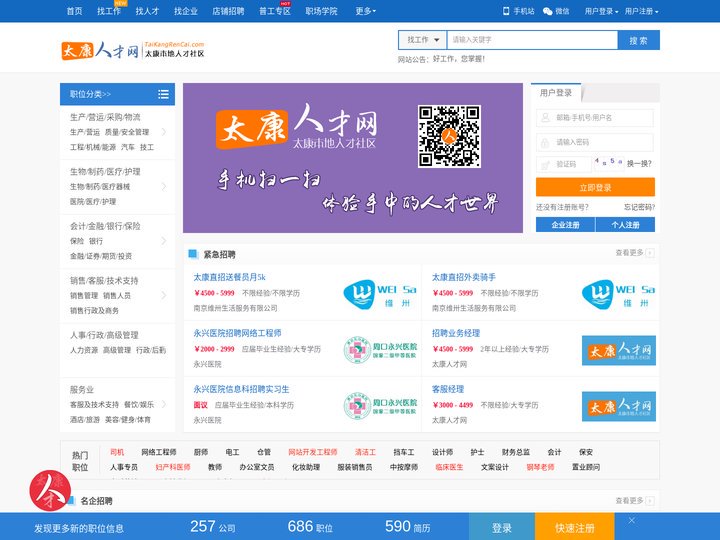Image resolution: width=720 pixels, height=540 pixels.
Task: Click WEI Sa logo beside 太康直招外卖骑手
Action: [x=618, y=294]
